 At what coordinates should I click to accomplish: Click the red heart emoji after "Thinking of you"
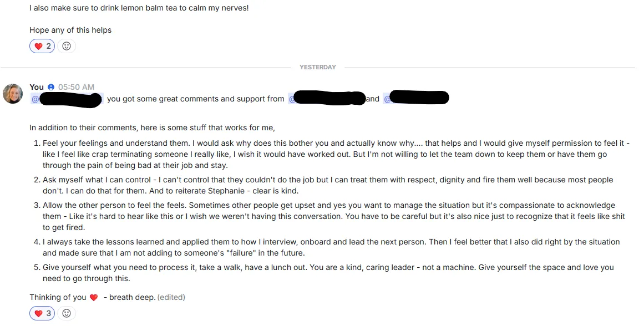point(94,297)
